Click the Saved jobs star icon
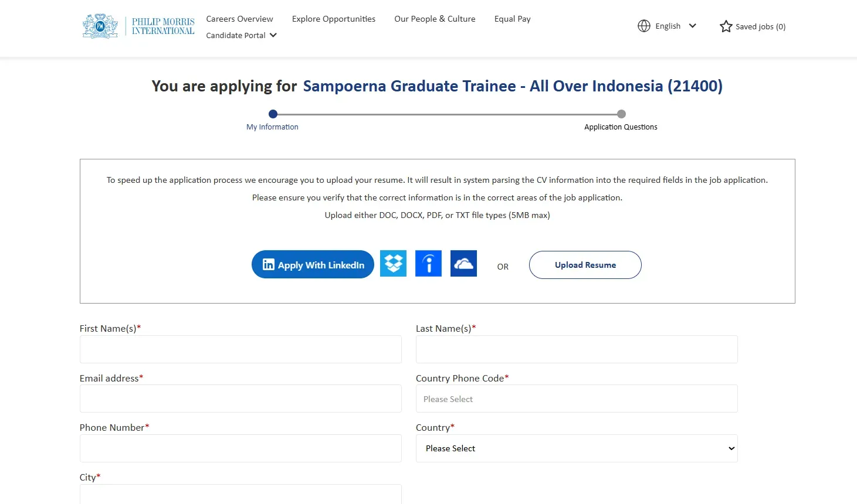The height and width of the screenshot is (504, 857). (x=725, y=26)
